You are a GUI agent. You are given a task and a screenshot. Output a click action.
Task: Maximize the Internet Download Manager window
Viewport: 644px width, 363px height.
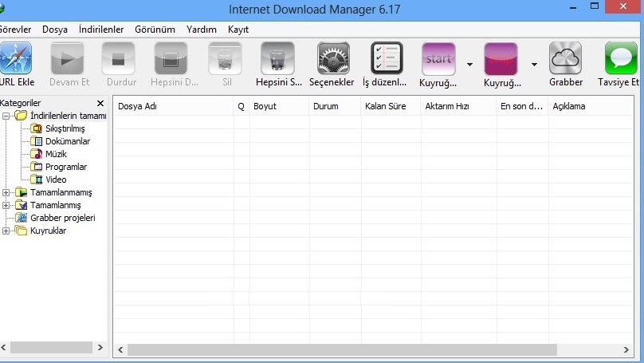point(595,6)
